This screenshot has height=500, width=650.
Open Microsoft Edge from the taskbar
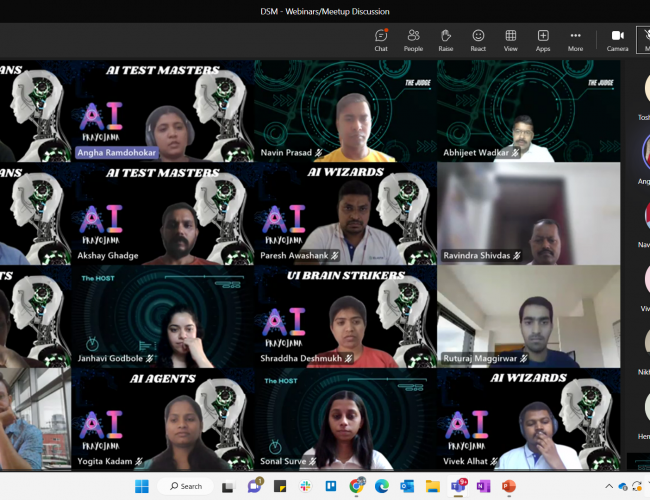tap(381, 486)
